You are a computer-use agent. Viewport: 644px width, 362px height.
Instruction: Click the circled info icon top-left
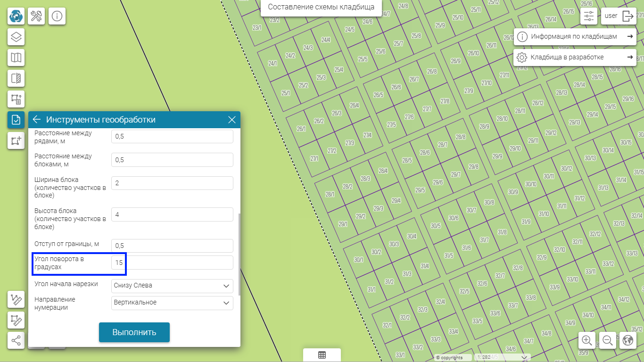tap(57, 16)
